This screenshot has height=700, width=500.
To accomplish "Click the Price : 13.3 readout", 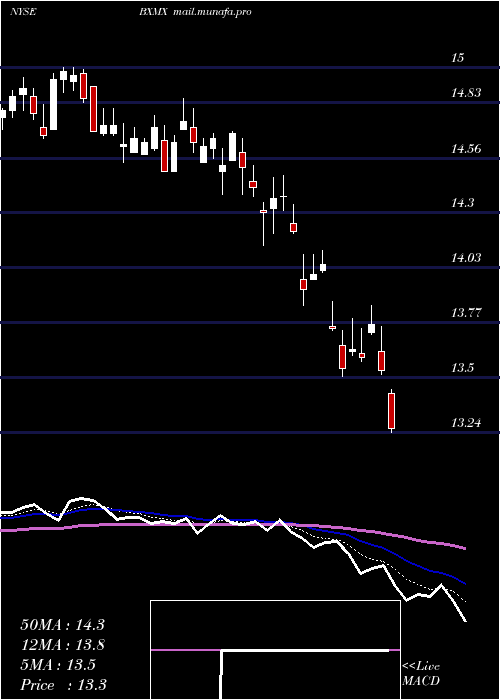I will tap(63, 685).
